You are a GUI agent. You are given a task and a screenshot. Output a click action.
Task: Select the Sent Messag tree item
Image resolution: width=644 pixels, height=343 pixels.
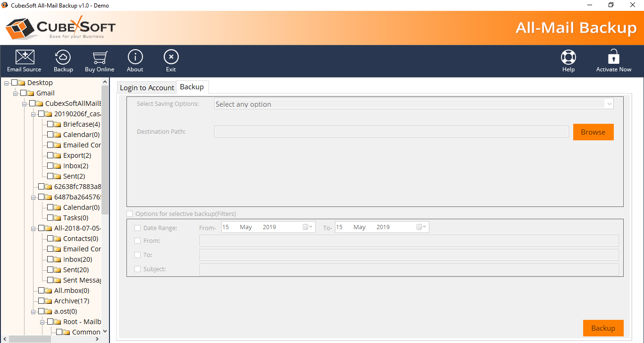pyautogui.click(x=82, y=280)
